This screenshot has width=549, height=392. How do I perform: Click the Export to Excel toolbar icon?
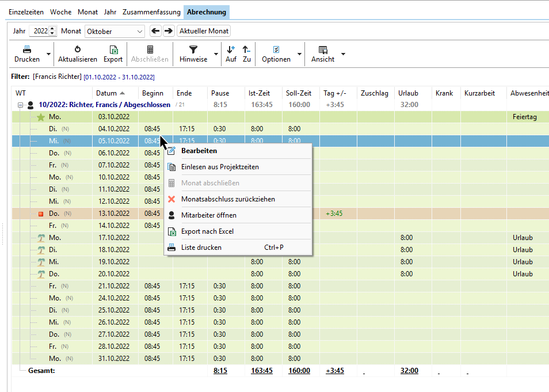113,50
